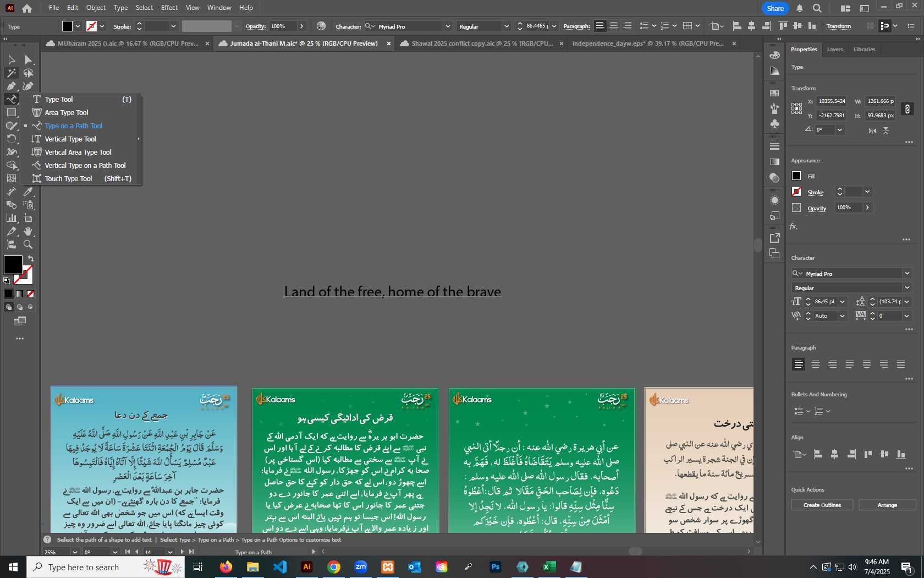Expand opacity options arrow in Appearance

pyautogui.click(x=867, y=208)
